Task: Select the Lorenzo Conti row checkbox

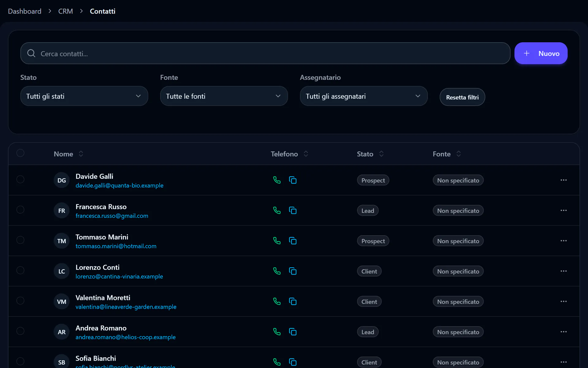Action: [20, 270]
